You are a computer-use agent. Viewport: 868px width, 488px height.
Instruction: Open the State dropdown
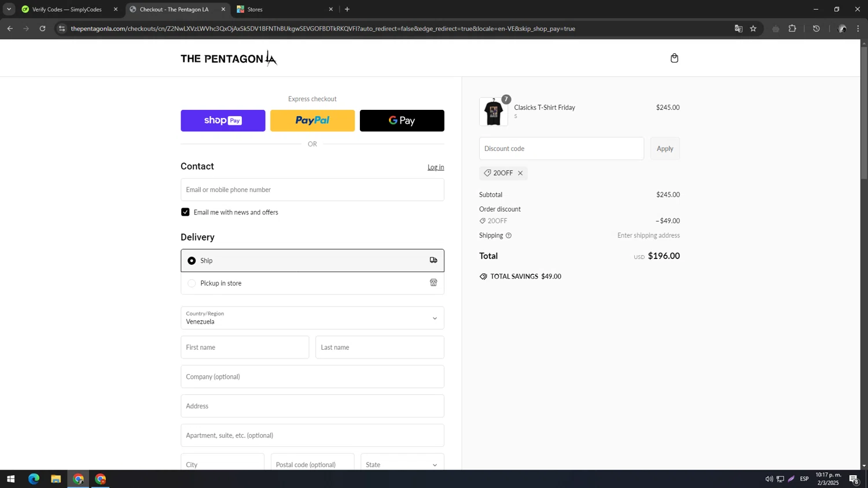(x=402, y=464)
